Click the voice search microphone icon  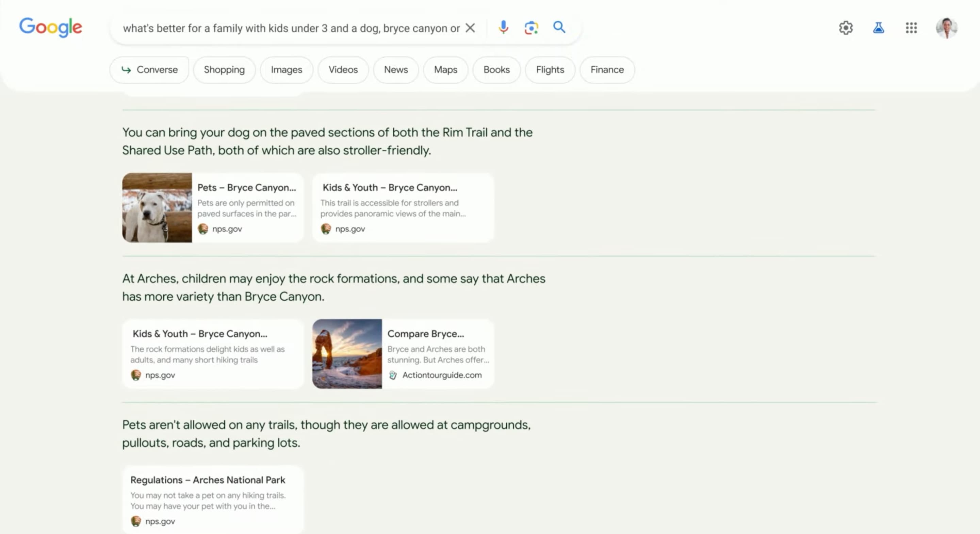pyautogui.click(x=503, y=28)
